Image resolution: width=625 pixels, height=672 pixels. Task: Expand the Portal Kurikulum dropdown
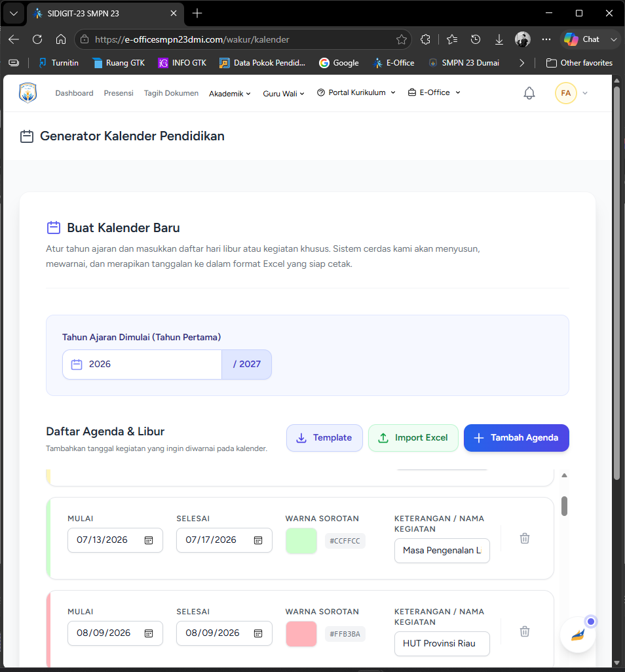point(356,92)
